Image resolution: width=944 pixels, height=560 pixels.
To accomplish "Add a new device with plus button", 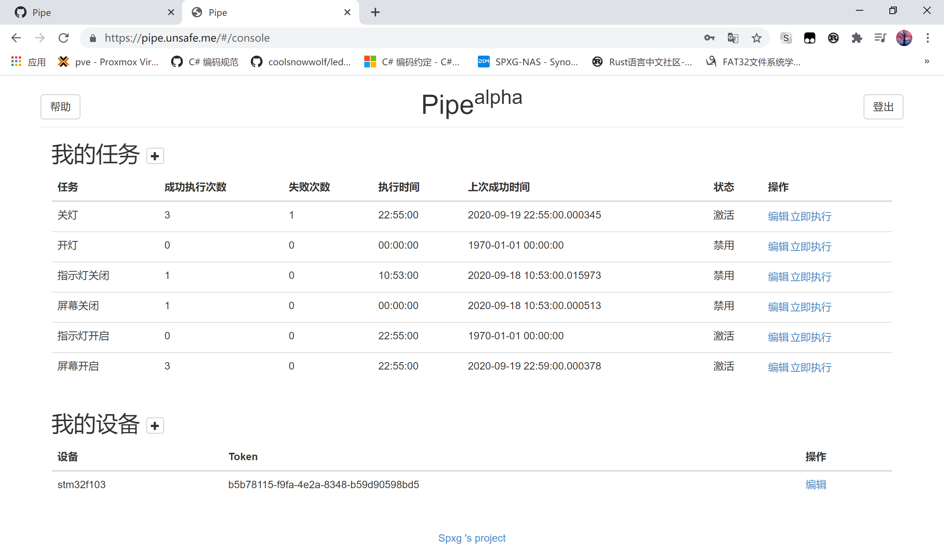I will (x=155, y=426).
